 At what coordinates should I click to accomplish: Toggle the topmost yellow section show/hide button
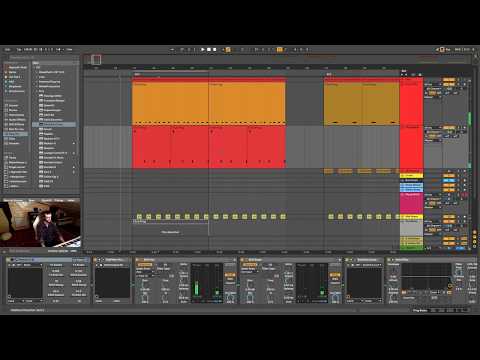point(474,232)
